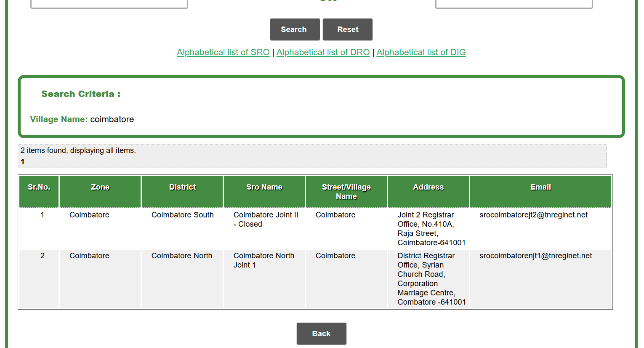
Task: Open Alphabetical list of DIG link
Action: click(x=421, y=52)
